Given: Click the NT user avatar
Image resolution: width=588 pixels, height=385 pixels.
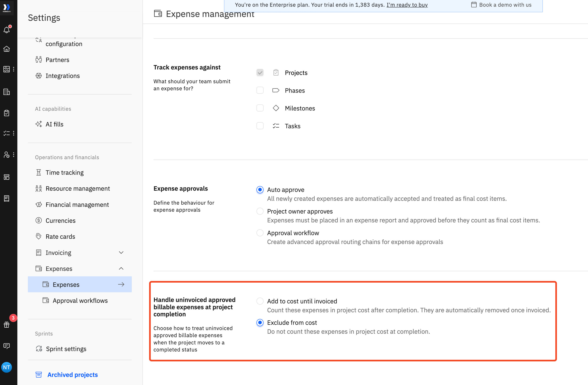Looking at the screenshot, I should tap(7, 367).
